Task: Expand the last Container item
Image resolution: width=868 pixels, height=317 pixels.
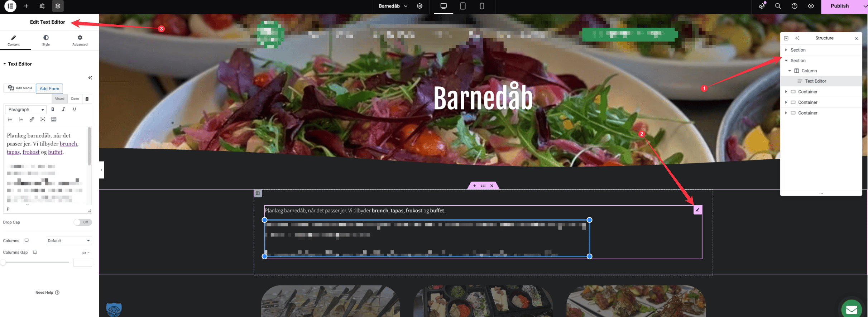Action: click(786, 113)
